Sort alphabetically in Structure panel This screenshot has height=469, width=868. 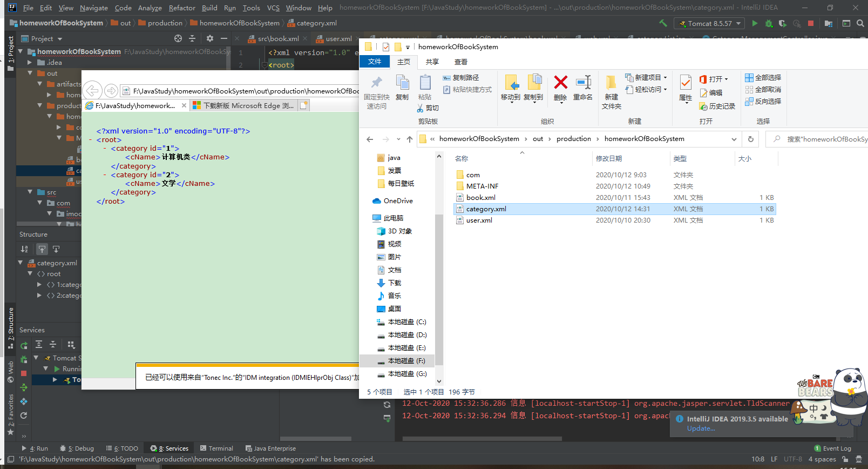pyautogui.click(x=24, y=249)
